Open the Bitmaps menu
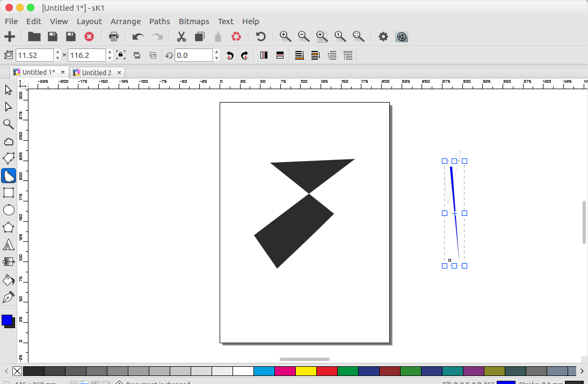This screenshot has height=384, width=588. (x=194, y=21)
